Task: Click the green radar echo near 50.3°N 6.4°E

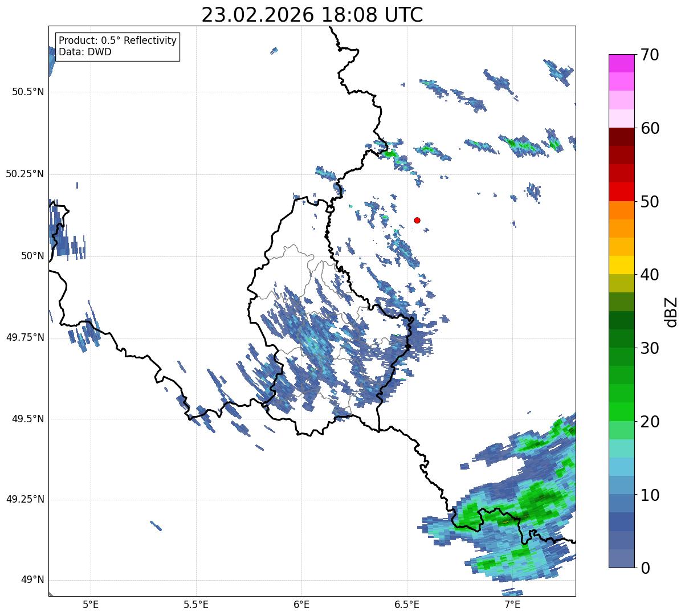Action: 390,153
